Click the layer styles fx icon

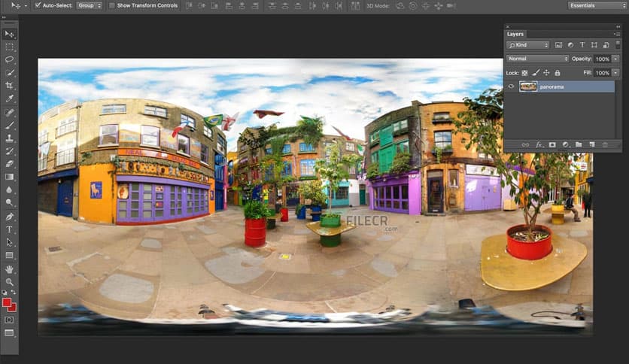tap(539, 144)
